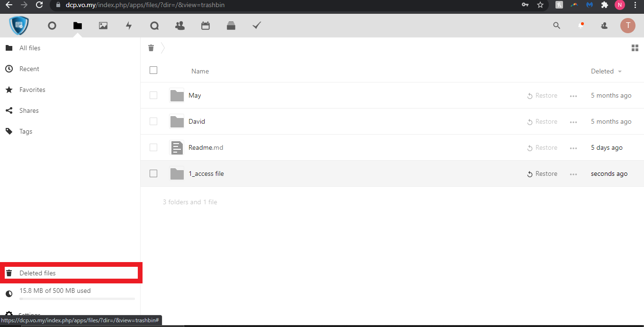Open more options for David folder
644x327 pixels.
(x=573, y=122)
